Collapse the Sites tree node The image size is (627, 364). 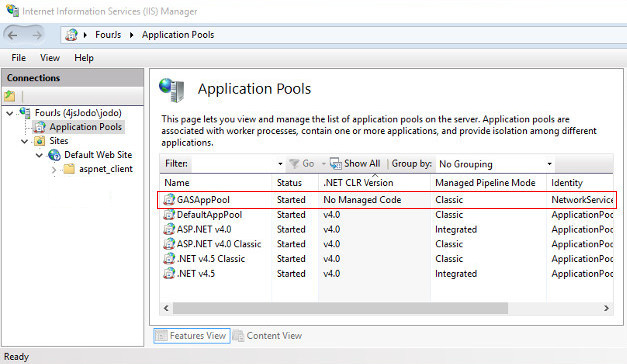(x=25, y=142)
